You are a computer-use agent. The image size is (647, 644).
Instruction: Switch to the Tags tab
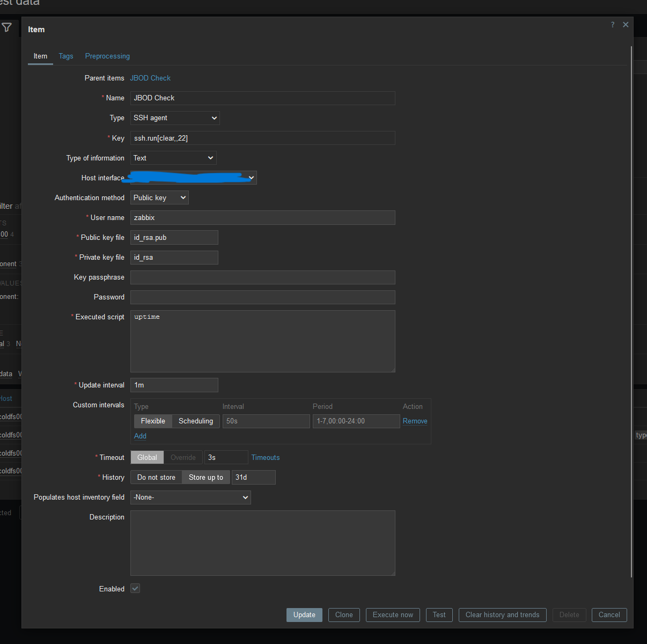[66, 56]
